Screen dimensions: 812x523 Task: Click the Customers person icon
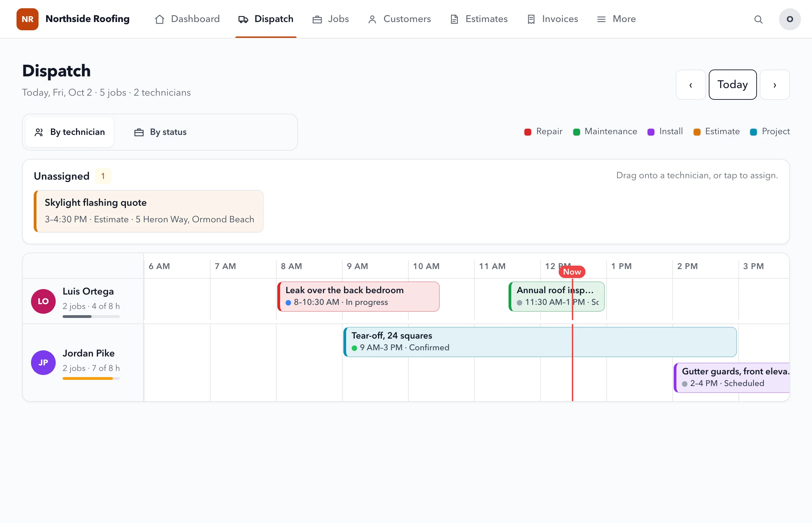point(372,19)
